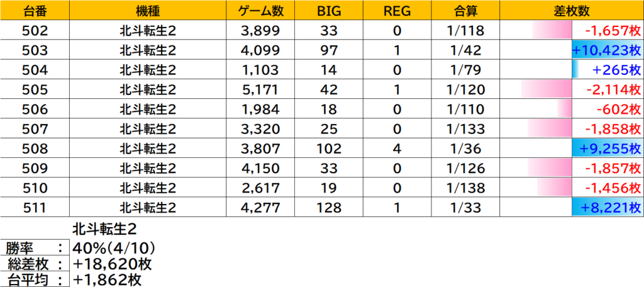Click the REG column header

397,11
